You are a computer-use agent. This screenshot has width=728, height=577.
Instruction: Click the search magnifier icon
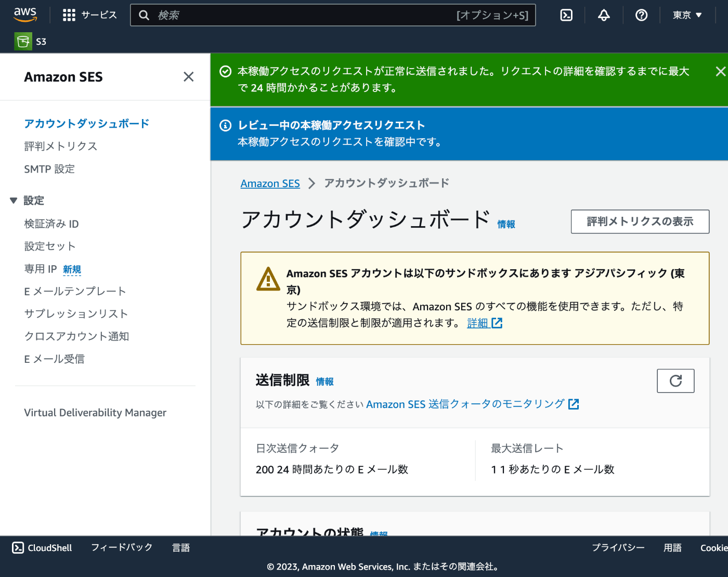click(x=144, y=15)
